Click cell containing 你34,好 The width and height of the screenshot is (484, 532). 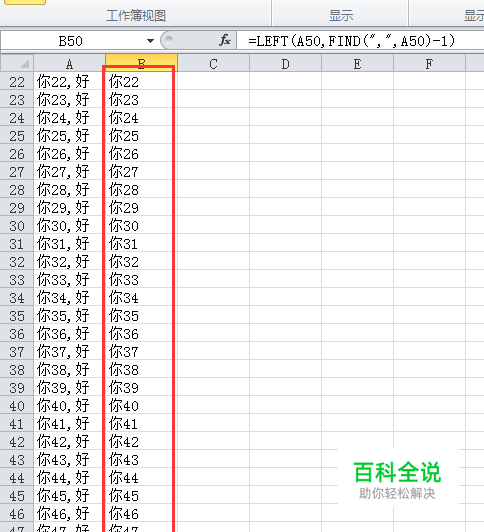[69, 297]
